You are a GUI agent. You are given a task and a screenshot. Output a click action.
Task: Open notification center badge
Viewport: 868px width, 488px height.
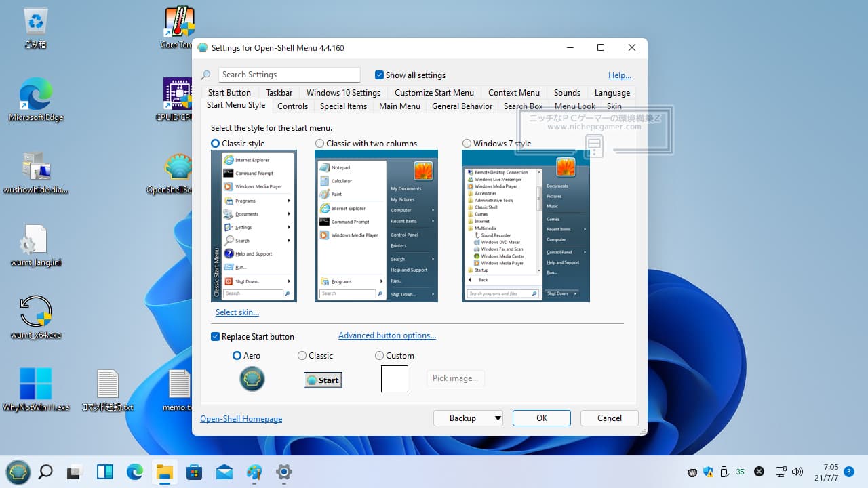click(848, 472)
